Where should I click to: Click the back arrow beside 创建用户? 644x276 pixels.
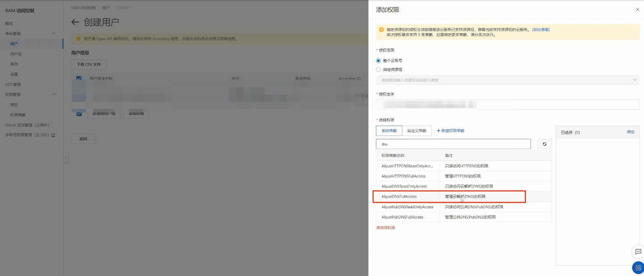[75, 22]
